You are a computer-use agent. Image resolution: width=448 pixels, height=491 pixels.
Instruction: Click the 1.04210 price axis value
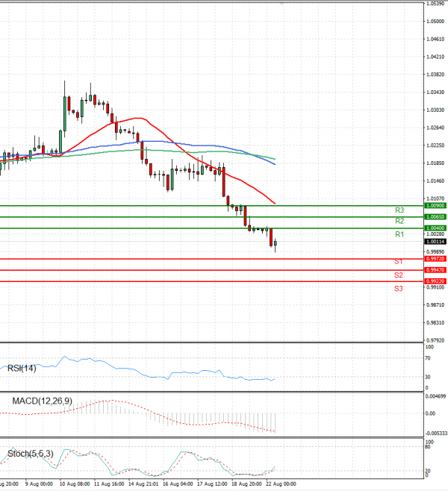pyautogui.click(x=435, y=57)
